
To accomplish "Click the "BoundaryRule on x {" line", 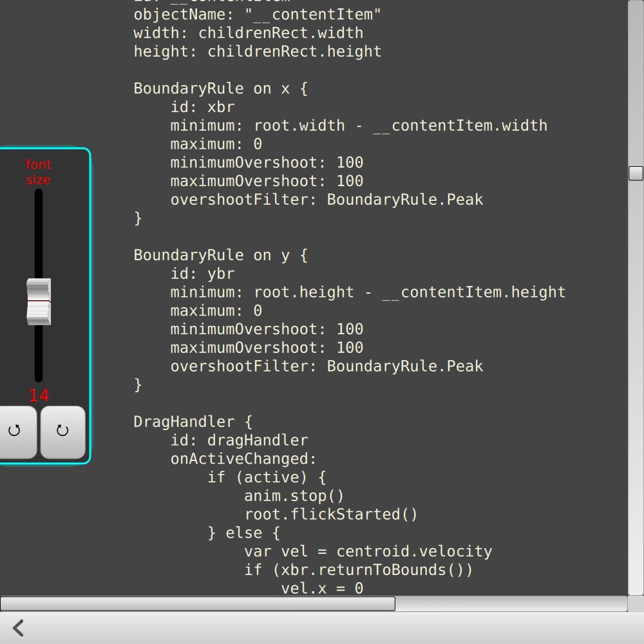I will tap(220, 88).
